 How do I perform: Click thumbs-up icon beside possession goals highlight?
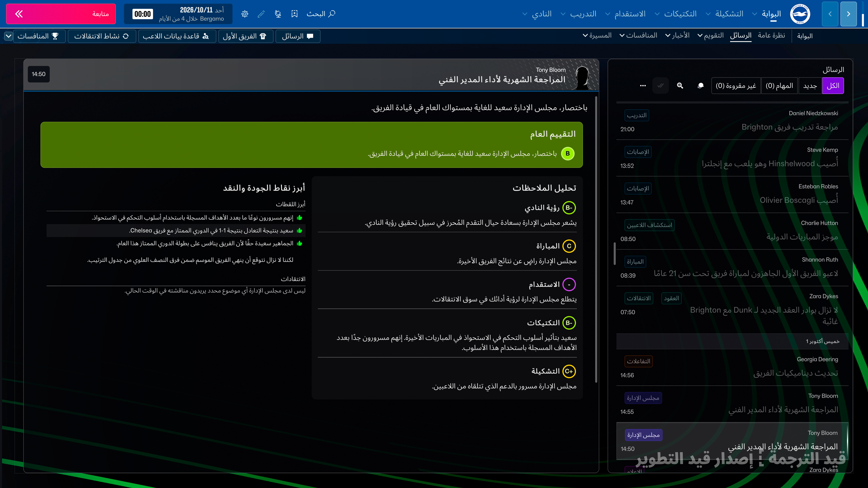(300, 218)
